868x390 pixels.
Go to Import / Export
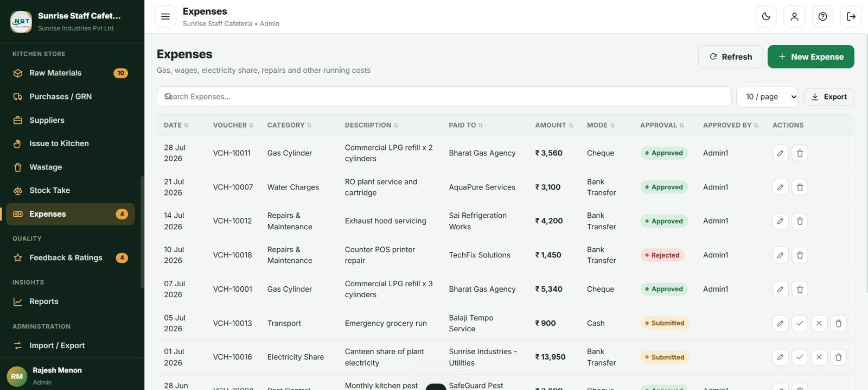[71, 345]
